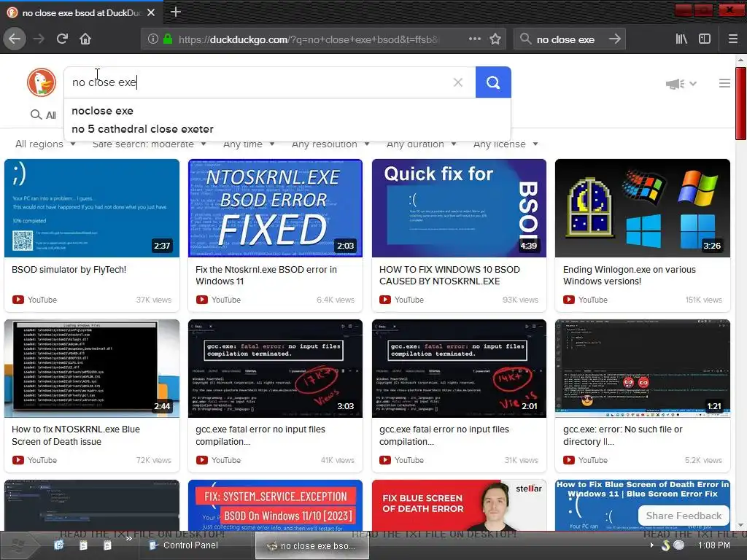Open the 2:44 loading Windows files thumbnail
The height and width of the screenshot is (560, 747).
tap(91, 368)
